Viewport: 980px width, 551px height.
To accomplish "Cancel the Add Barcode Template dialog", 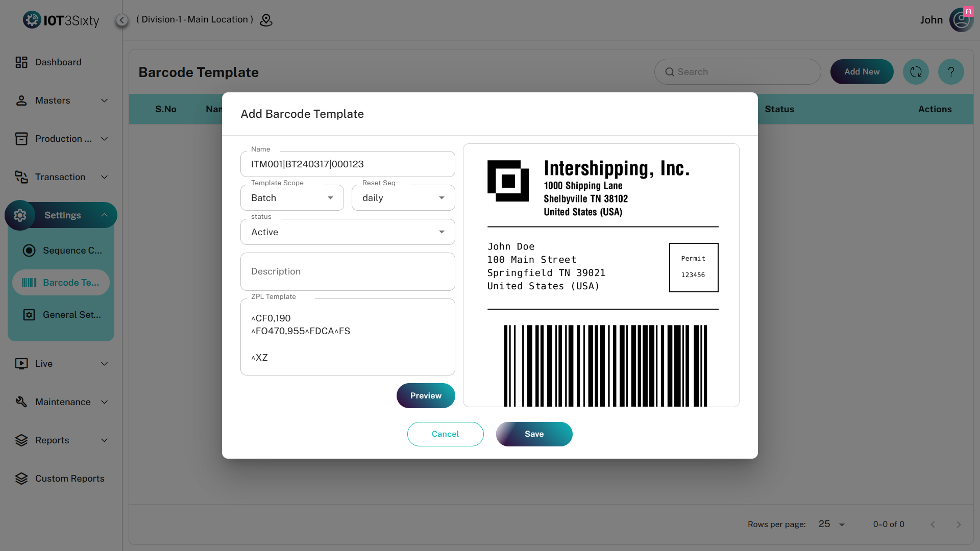I will [x=445, y=434].
